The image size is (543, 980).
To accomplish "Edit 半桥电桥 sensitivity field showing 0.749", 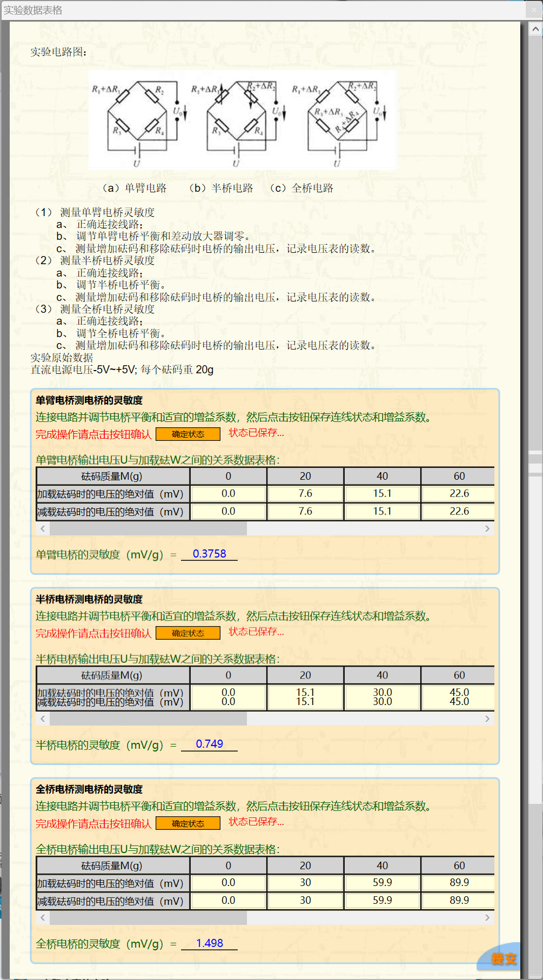I will coord(209,744).
